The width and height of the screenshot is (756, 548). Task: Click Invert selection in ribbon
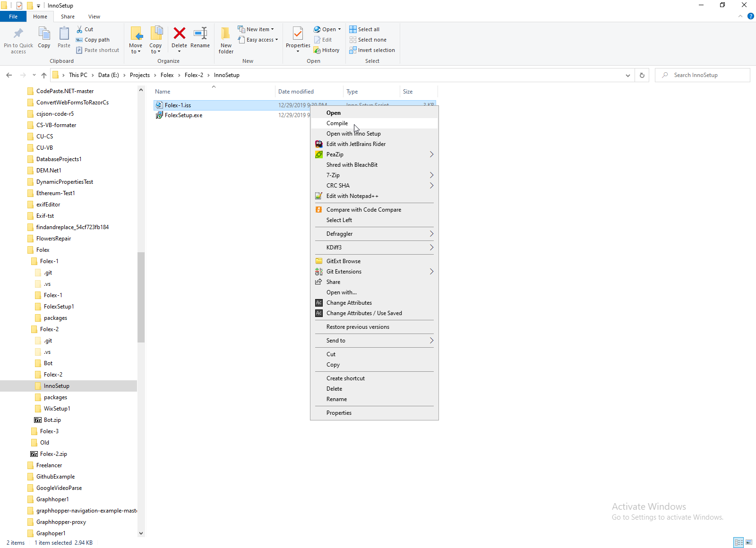(372, 50)
